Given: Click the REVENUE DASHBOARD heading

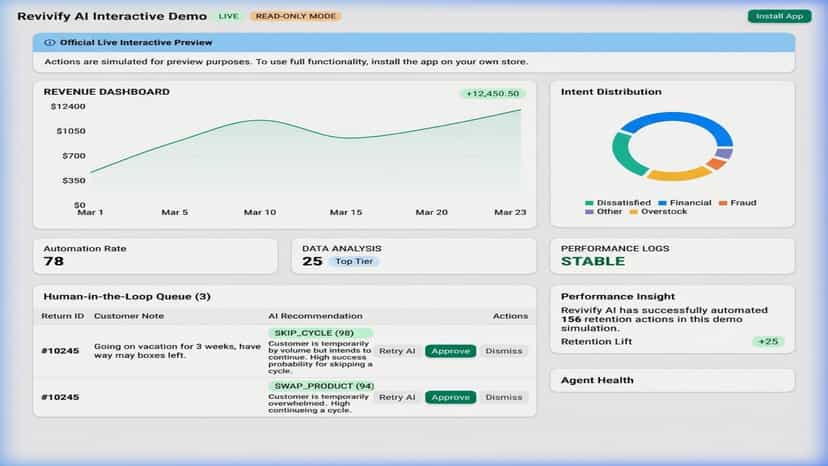Looking at the screenshot, I should (107, 92).
